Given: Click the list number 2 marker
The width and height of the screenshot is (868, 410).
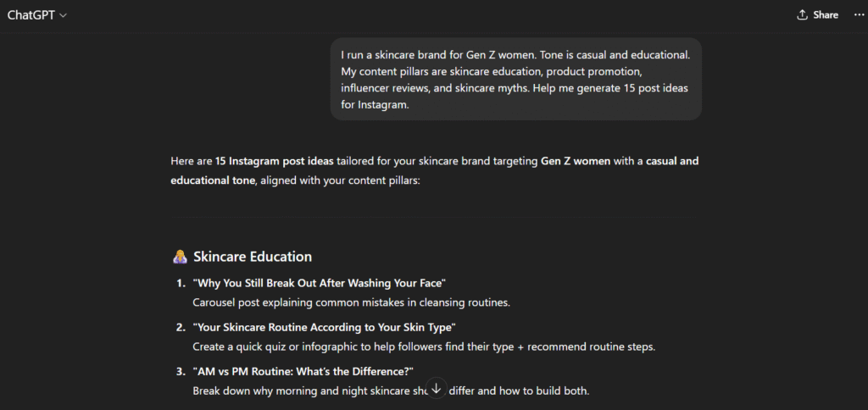Looking at the screenshot, I should point(181,327).
